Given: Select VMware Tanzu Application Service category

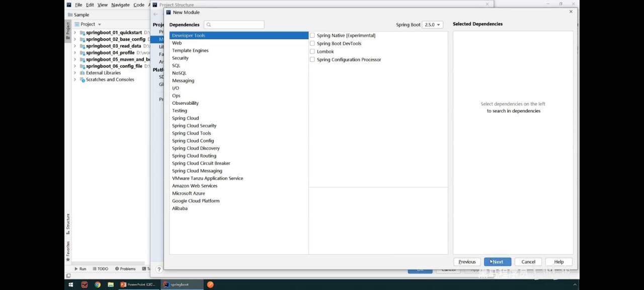Looking at the screenshot, I should [239, 179].
